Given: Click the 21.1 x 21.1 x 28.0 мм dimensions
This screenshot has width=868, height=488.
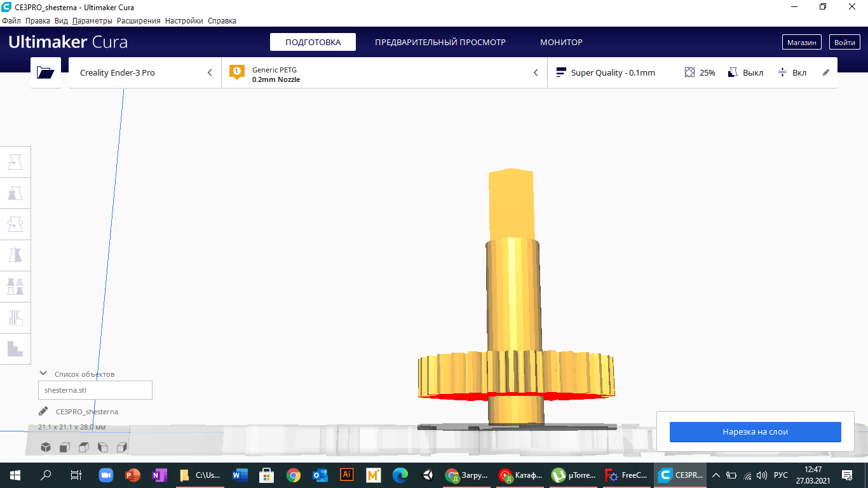Looking at the screenshot, I should point(72,427).
